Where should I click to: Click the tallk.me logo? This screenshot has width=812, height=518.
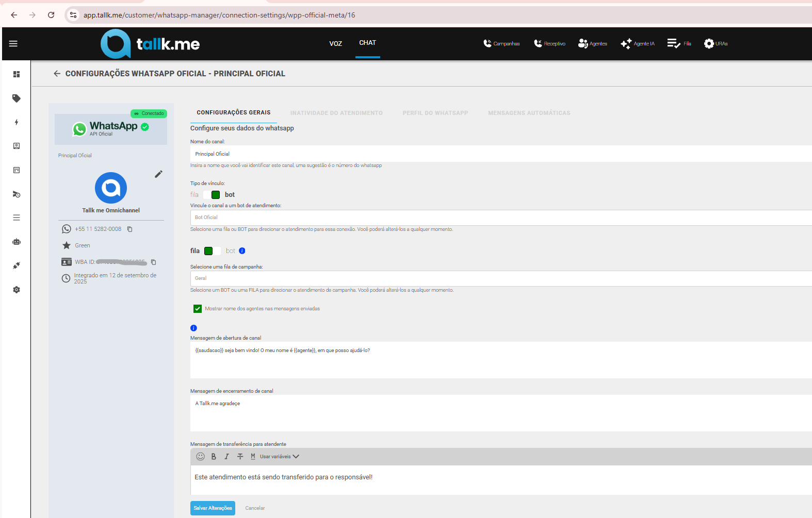click(x=150, y=44)
